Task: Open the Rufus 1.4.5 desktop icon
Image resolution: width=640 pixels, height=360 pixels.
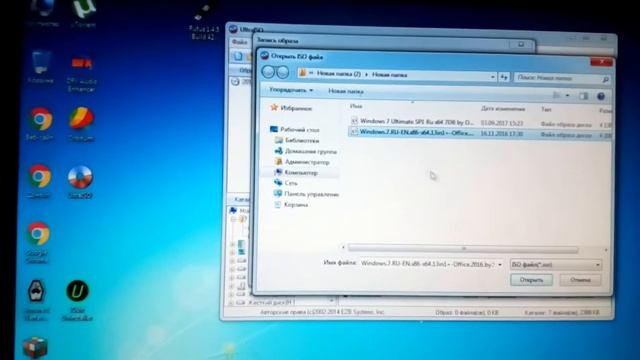Action: click(x=203, y=20)
